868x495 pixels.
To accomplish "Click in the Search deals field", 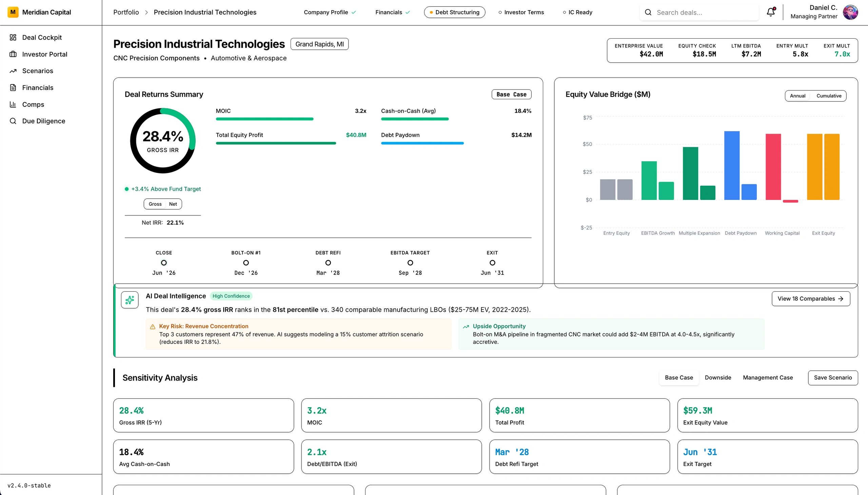I will pyautogui.click(x=704, y=13).
